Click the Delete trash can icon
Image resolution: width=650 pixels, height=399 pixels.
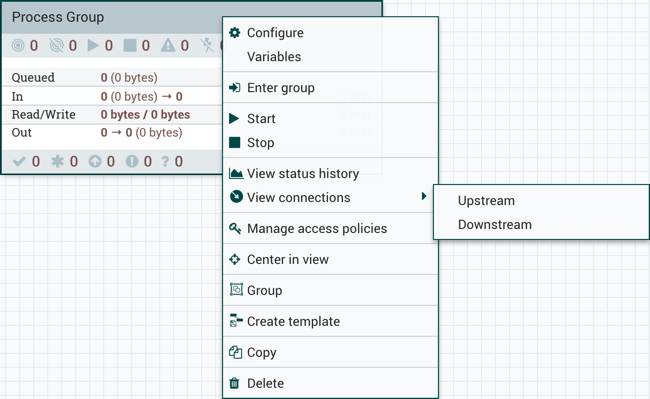[x=234, y=383]
